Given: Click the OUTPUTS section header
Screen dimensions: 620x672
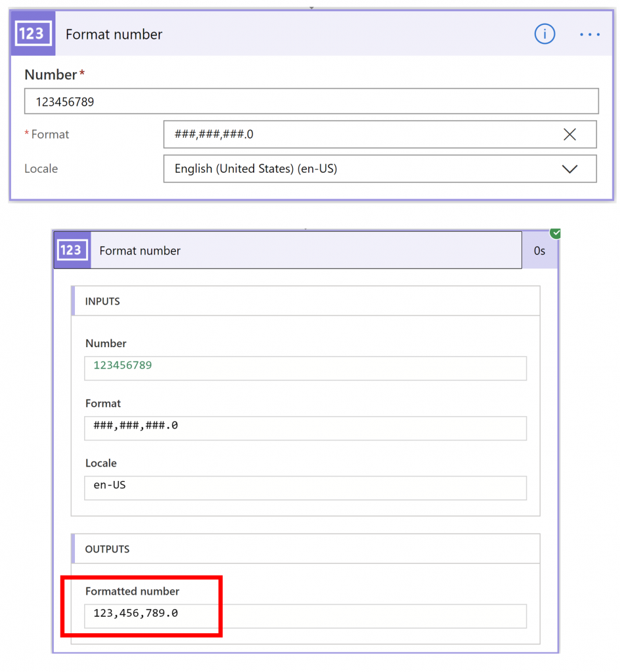Looking at the screenshot, I should coord(305,549).
